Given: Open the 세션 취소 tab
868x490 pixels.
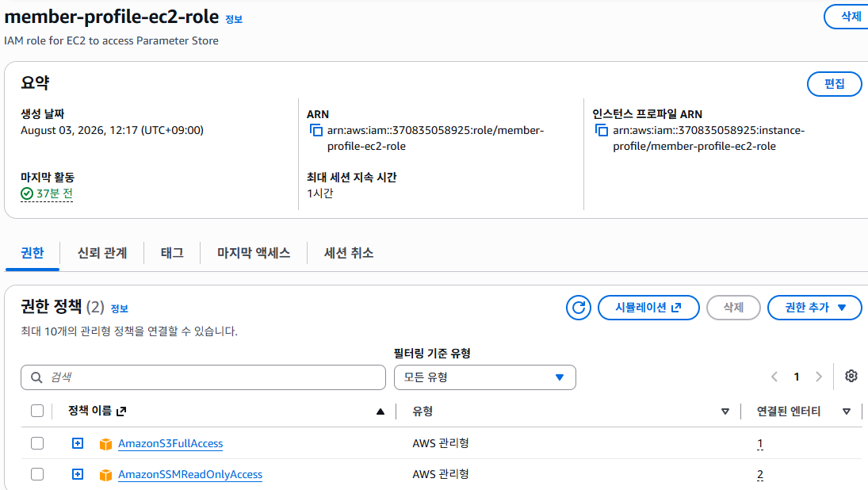Looking at the screenshot, I should [349, 253].
